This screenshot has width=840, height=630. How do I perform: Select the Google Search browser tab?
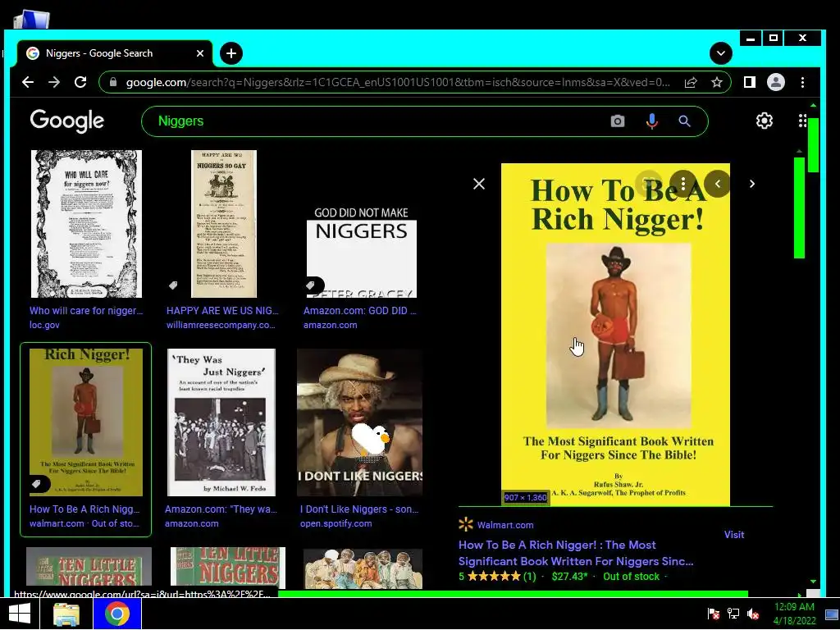[115, 53]
